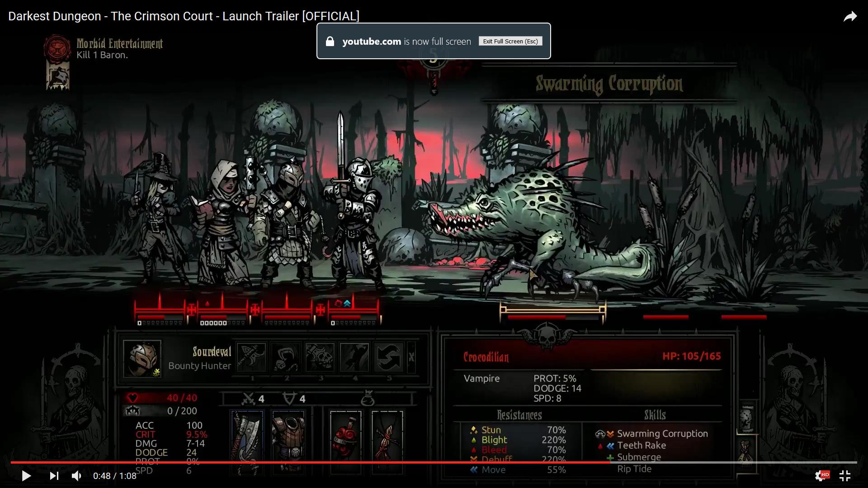
Task: Open the video title link
Action: coord(184,16)
